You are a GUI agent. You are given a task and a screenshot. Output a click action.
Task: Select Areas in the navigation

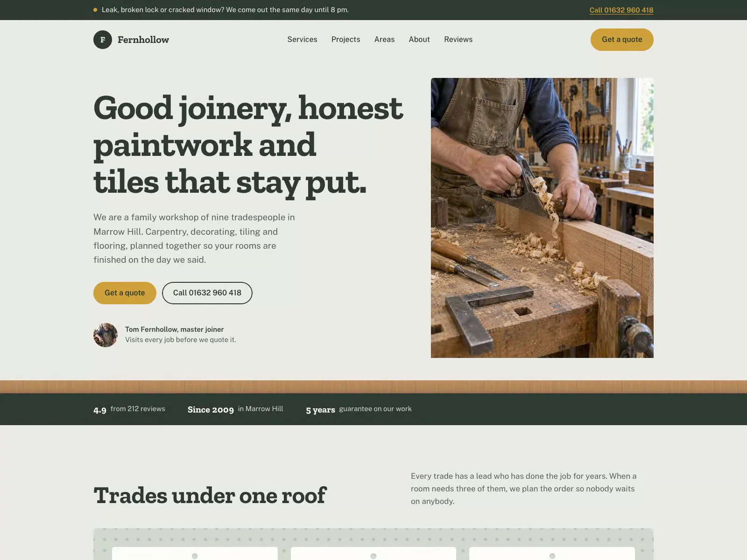tap(384, 40)
